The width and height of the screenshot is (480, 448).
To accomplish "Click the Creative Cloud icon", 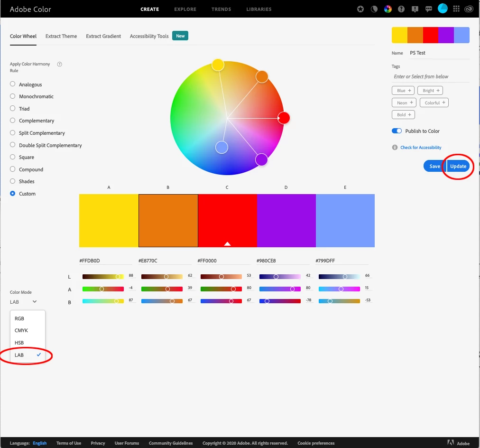I will (x=469, y=9).
